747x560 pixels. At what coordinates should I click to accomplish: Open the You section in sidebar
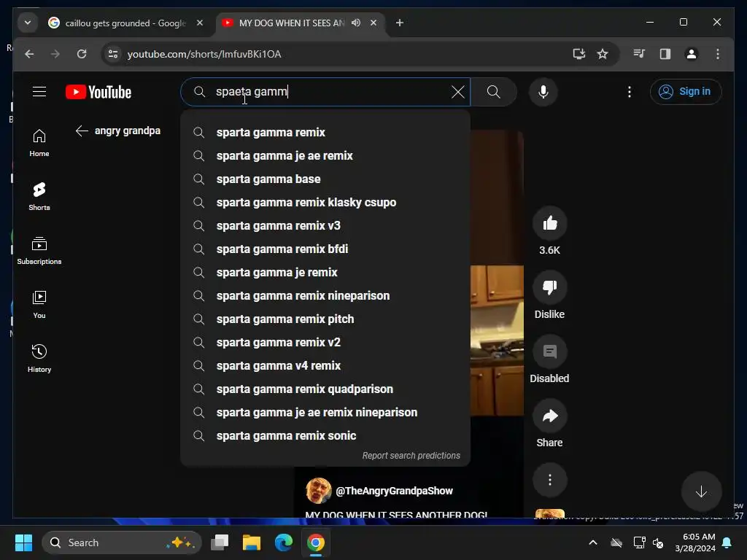(39, 304)
